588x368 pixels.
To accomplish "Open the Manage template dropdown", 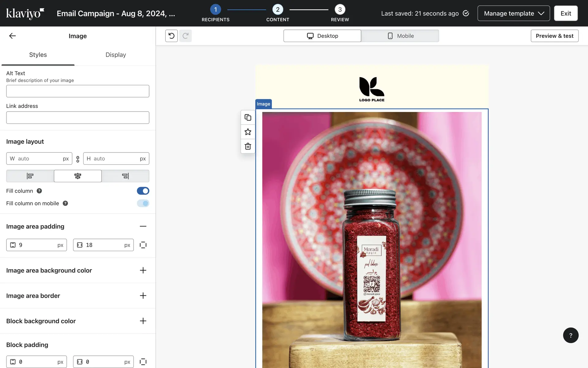I will point(513,13).
